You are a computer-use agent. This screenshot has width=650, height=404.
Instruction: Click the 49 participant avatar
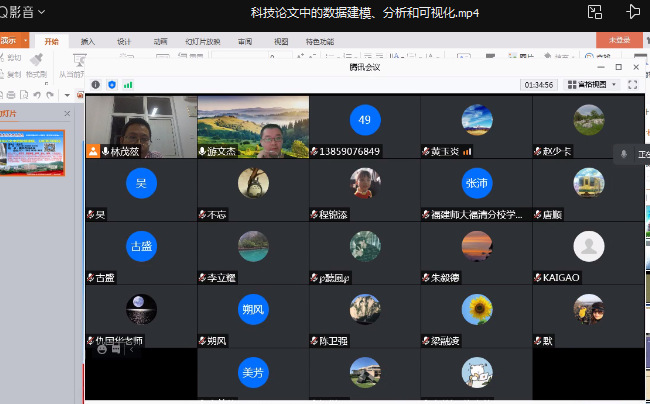pos(364,120)
